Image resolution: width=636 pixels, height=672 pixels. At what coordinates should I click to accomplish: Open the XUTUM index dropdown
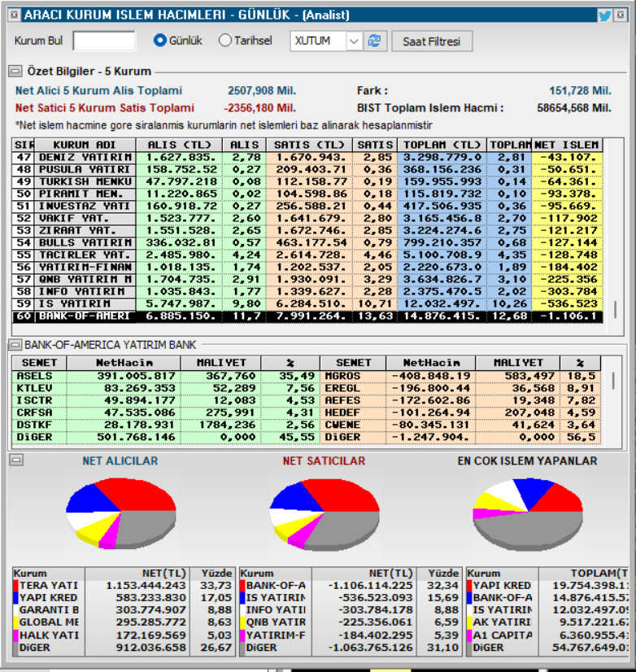coord(354,41)
